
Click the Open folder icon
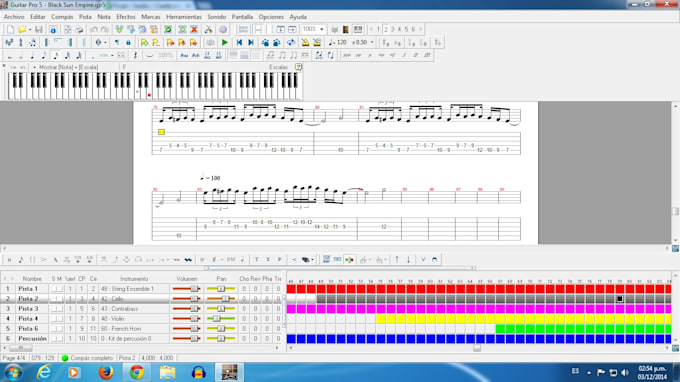[22, 29]
